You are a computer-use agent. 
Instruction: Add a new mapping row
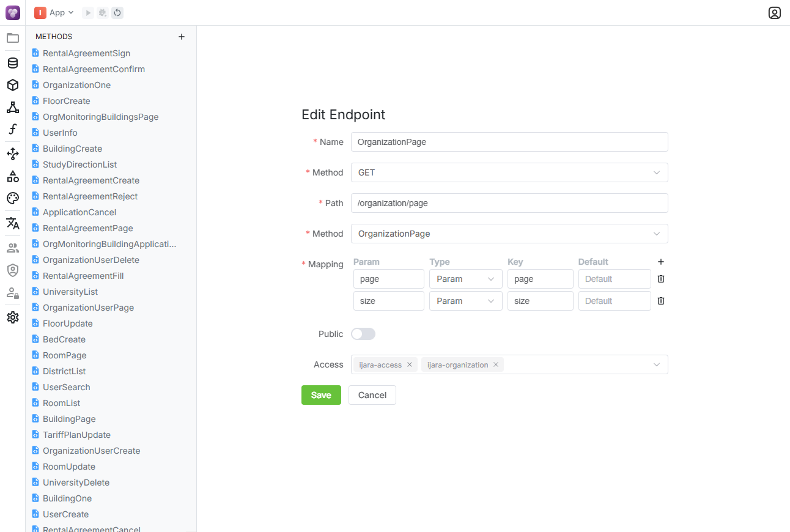pyautogui.click(x=660, y=262)
